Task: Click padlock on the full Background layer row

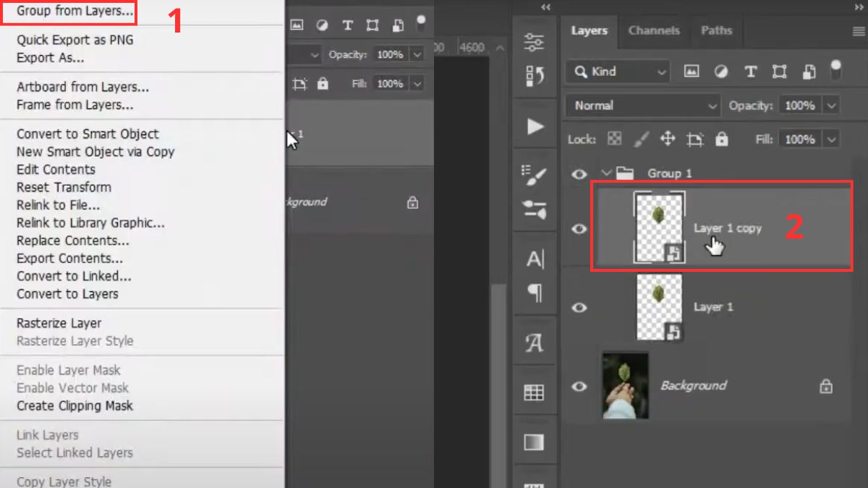Action: [x=825, y=386]
